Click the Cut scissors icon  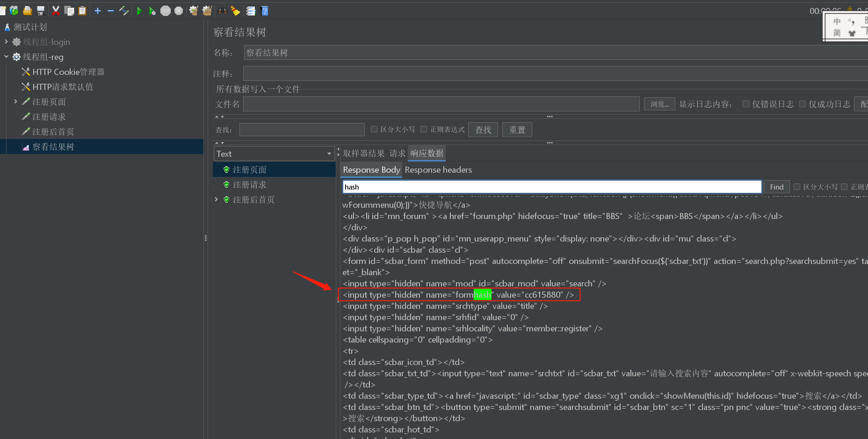pyautogui.click(x=56, y=11)
